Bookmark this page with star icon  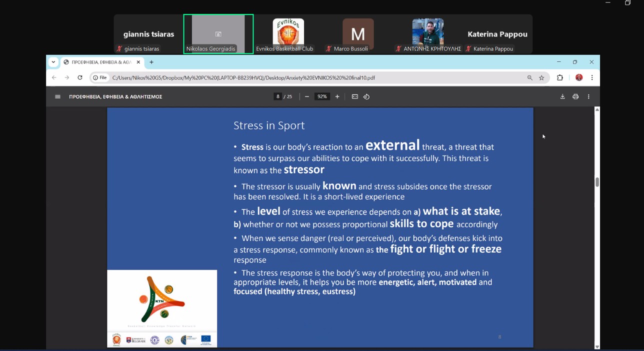[541, 77]
